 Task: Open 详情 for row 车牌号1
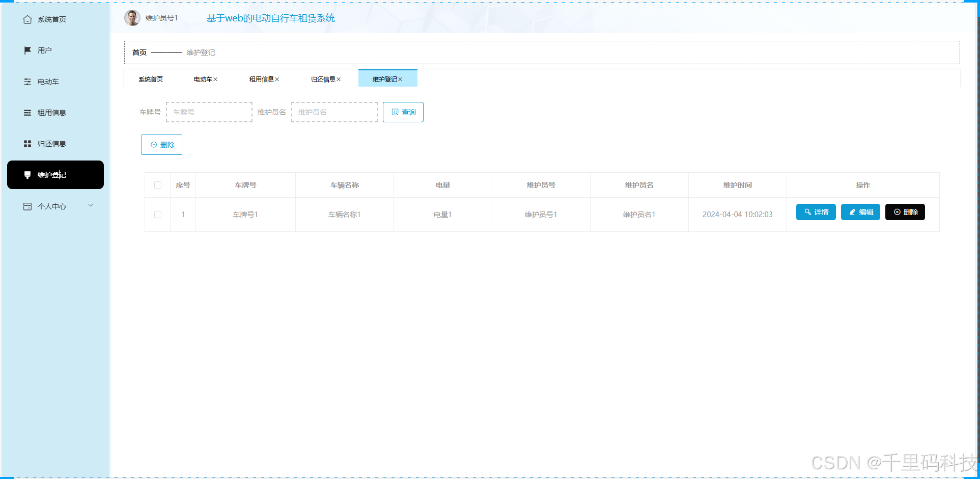pos(816,212)
